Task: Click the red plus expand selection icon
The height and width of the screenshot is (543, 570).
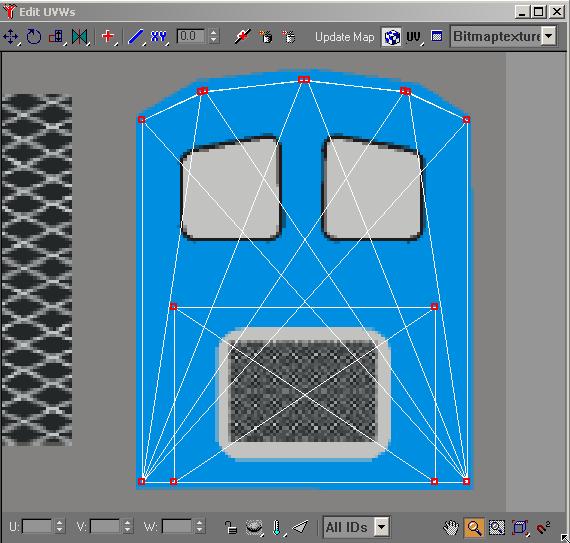Action: click(x=108, y=37)
